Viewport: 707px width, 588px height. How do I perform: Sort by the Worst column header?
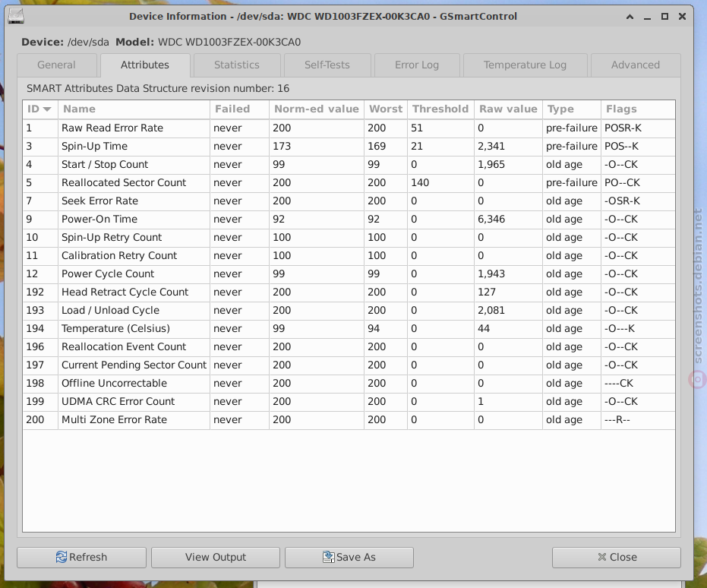coord(386,109)
